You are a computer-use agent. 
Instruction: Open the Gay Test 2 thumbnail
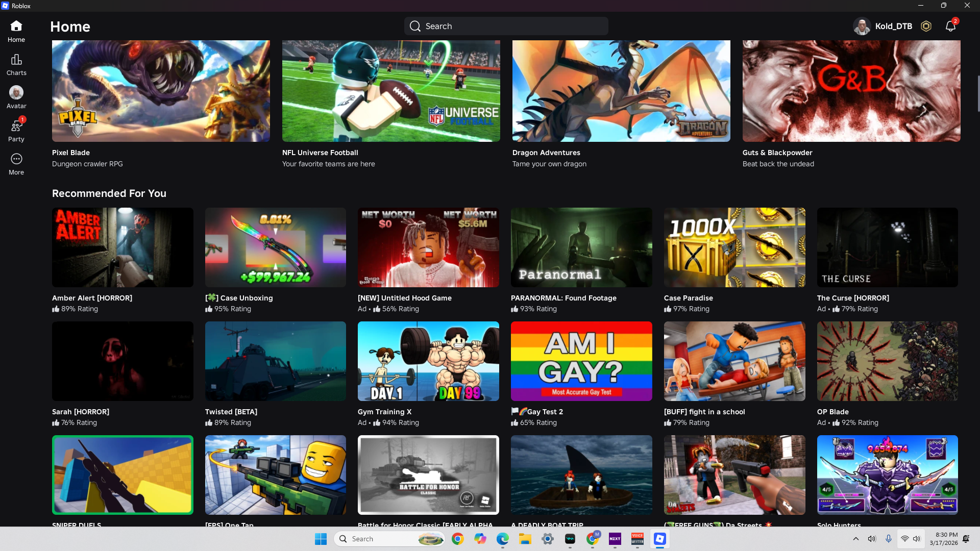click(x=581, y=361)
